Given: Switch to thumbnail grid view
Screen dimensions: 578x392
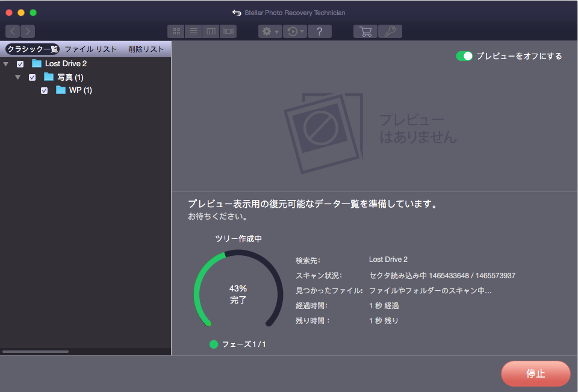Looking at the screenshot, I should [x=176, y=31].
